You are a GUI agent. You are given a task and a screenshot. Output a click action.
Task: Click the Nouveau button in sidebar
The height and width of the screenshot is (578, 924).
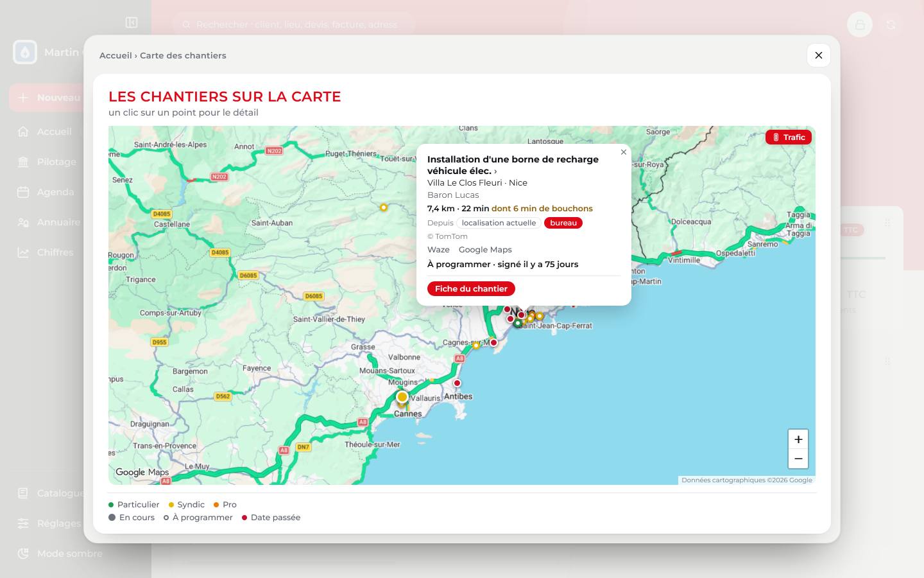click(46, 98)
